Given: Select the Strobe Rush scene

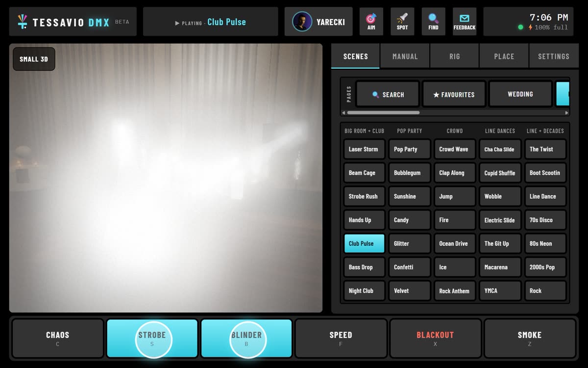Looking at the screenshot, I should 364,196.
